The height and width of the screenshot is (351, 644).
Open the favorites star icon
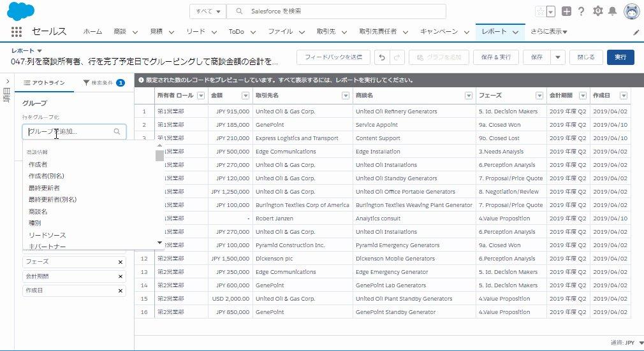tap(541, 11)
